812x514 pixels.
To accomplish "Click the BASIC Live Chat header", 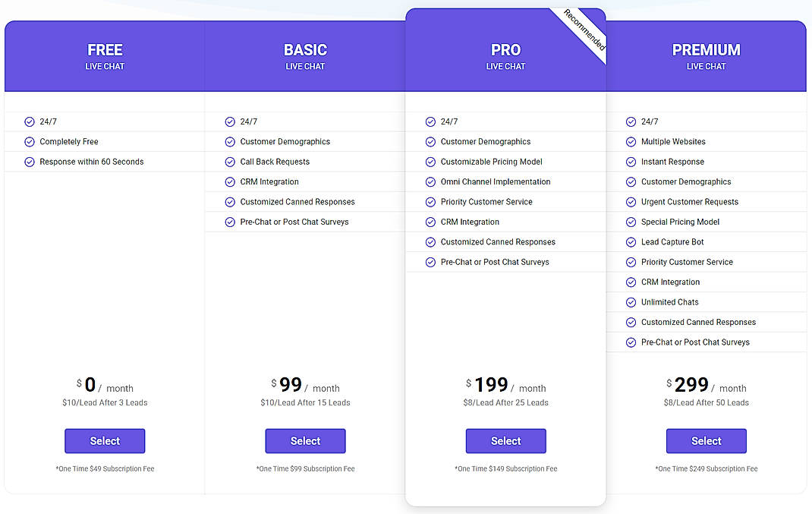I will tap(305, 56).
